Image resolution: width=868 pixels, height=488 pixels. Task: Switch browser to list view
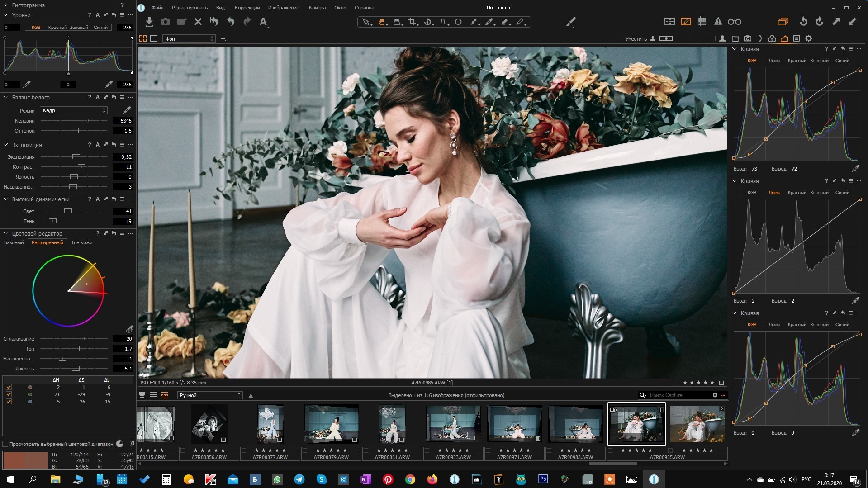[x=153, y=395]
